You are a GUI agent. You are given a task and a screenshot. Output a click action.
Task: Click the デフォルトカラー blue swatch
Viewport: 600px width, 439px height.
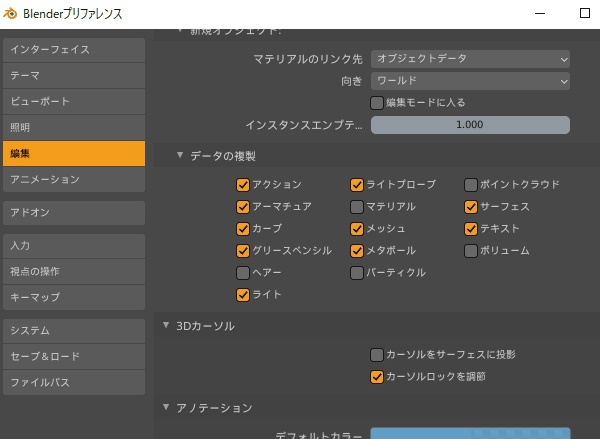click(470, 434)
